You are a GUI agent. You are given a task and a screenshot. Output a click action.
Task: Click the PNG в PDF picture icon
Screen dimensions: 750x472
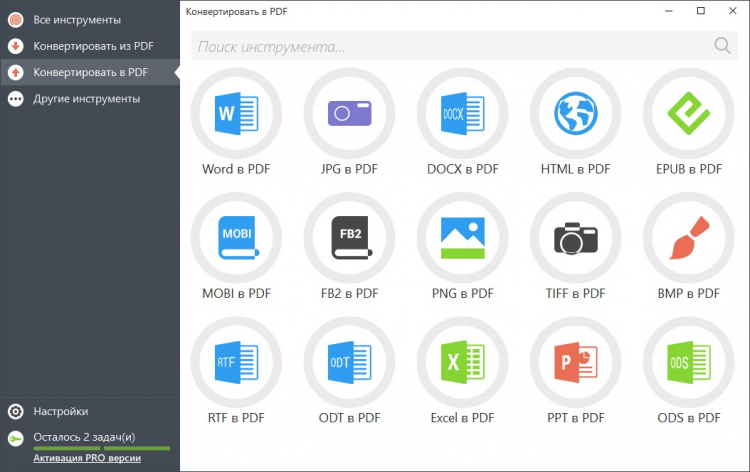pos(462,238)
